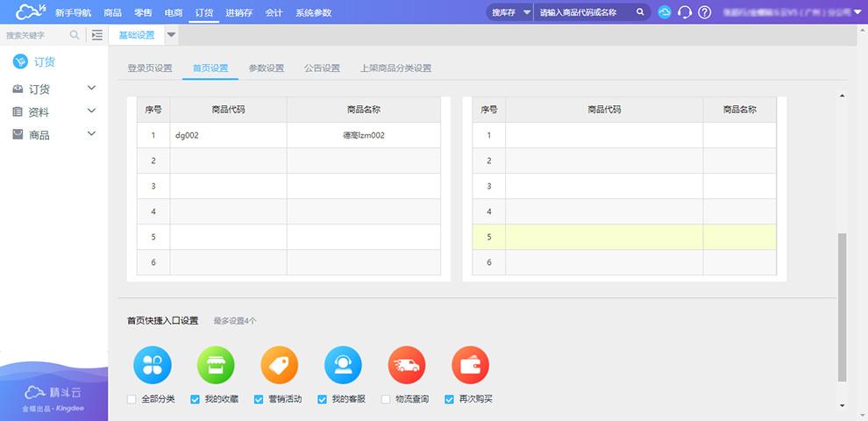868x421 pixels.
Task: Click highlighted row 5 code cell in right table
Action: [604, 237]
